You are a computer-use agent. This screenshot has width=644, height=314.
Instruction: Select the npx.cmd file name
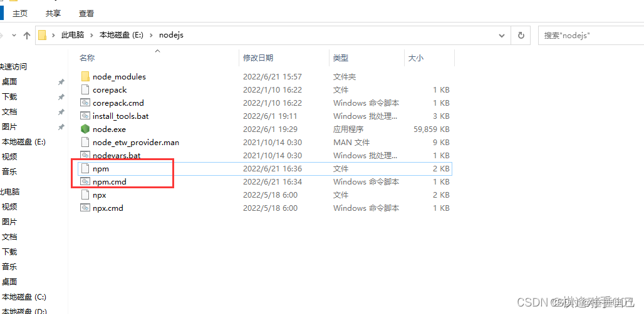click(x=108, y=208)
